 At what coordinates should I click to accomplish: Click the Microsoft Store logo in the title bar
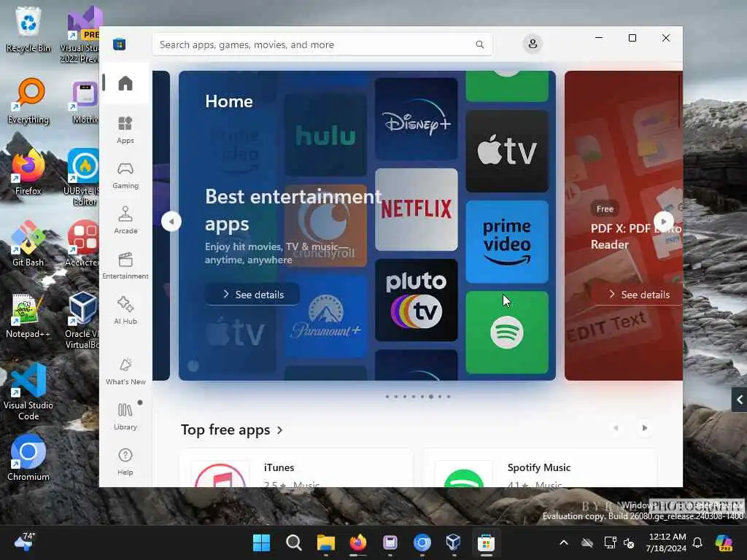click(119, 44)
